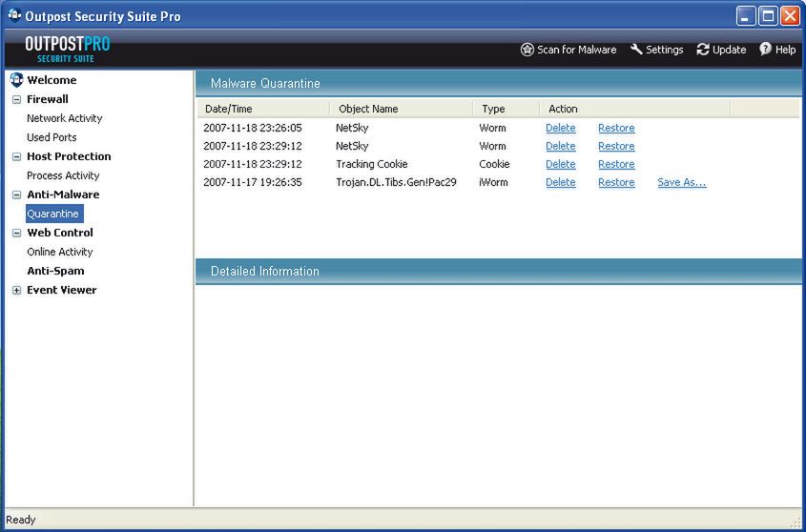Expand the Event Viewer section
The image size is (806, 532).
tap(16, 291)
